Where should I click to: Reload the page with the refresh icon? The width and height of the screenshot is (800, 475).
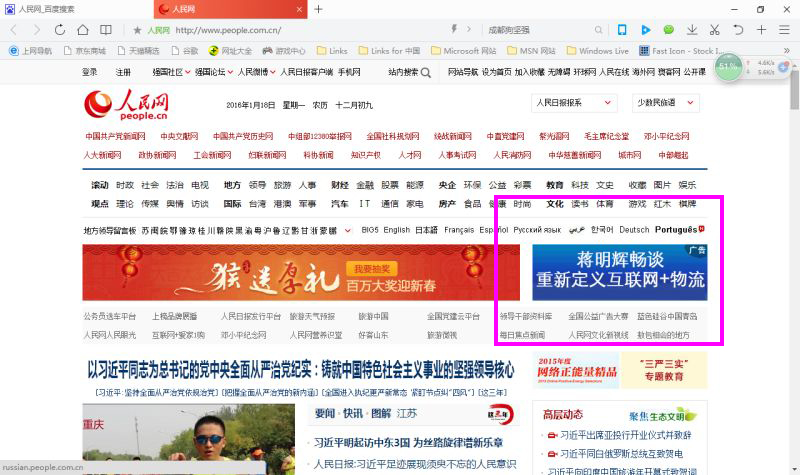(x=60, y=30)
